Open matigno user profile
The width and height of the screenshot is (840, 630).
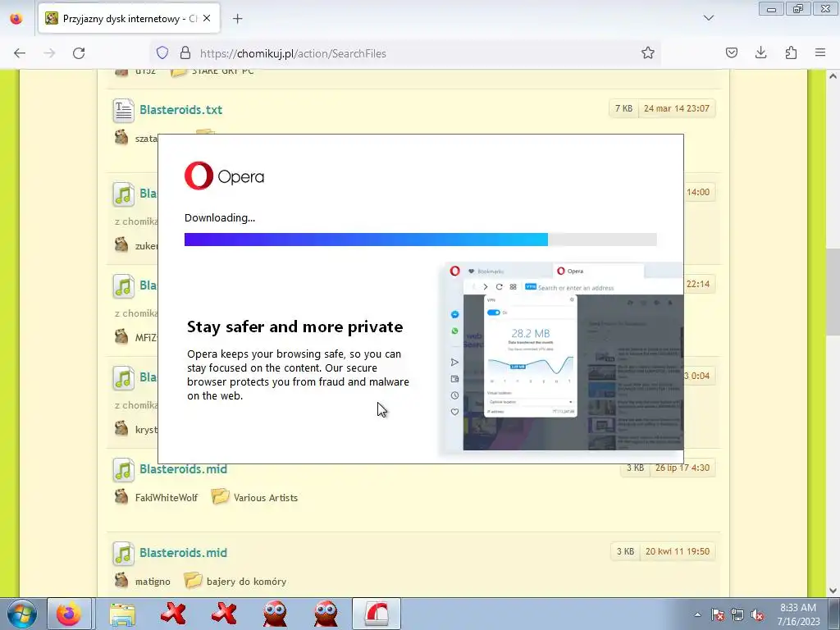(x=153, y=582)
